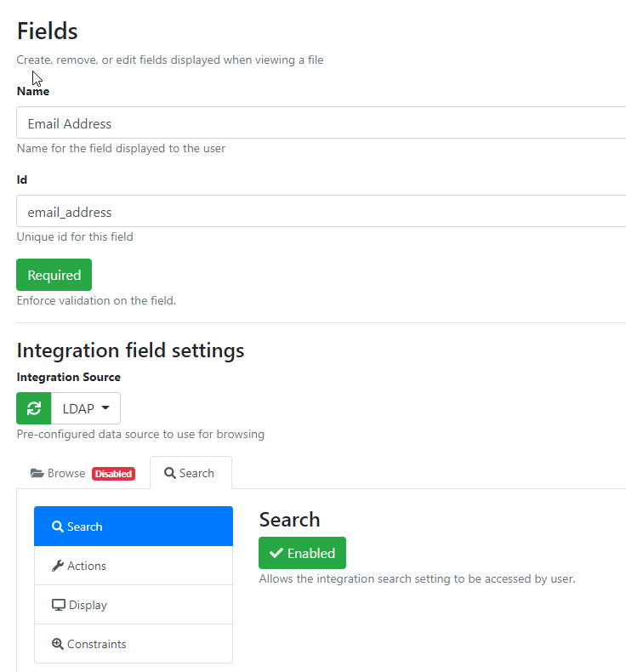Click the folder icon on Browse tab

(37, 473)
